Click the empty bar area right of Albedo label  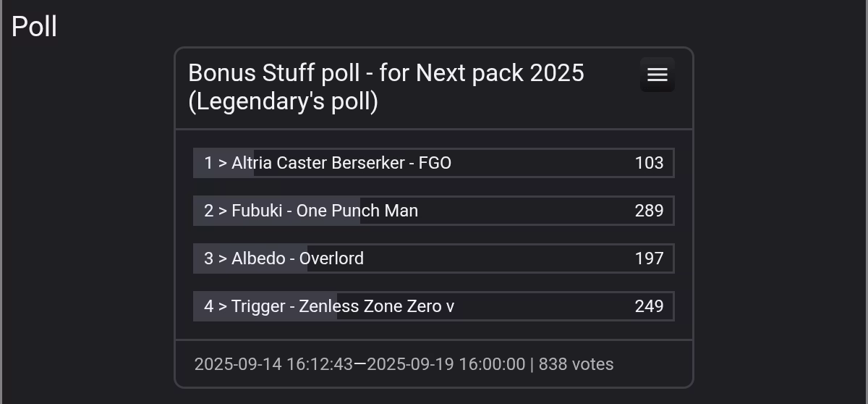tap(492, 258)
